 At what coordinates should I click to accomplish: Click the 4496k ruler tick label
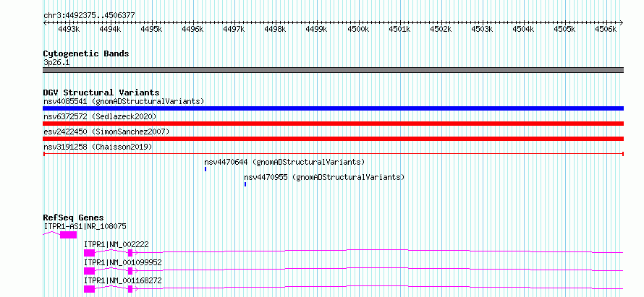192,29
